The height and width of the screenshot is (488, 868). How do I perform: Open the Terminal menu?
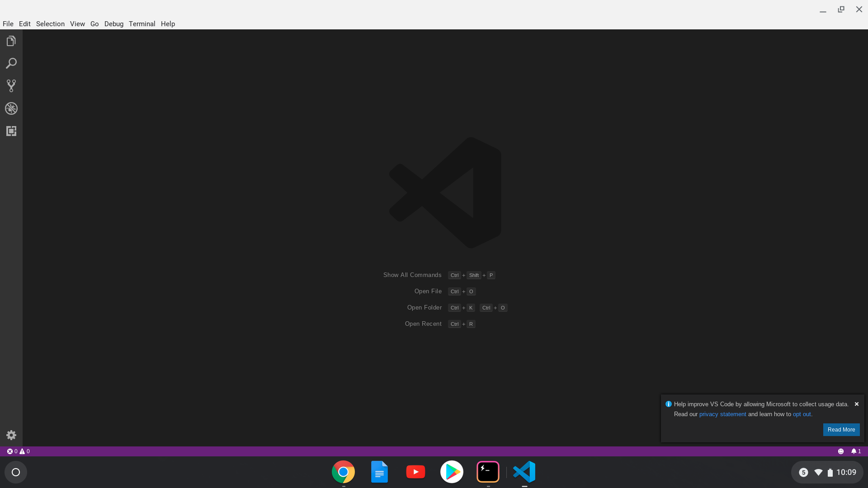click(x=142, y=24)
